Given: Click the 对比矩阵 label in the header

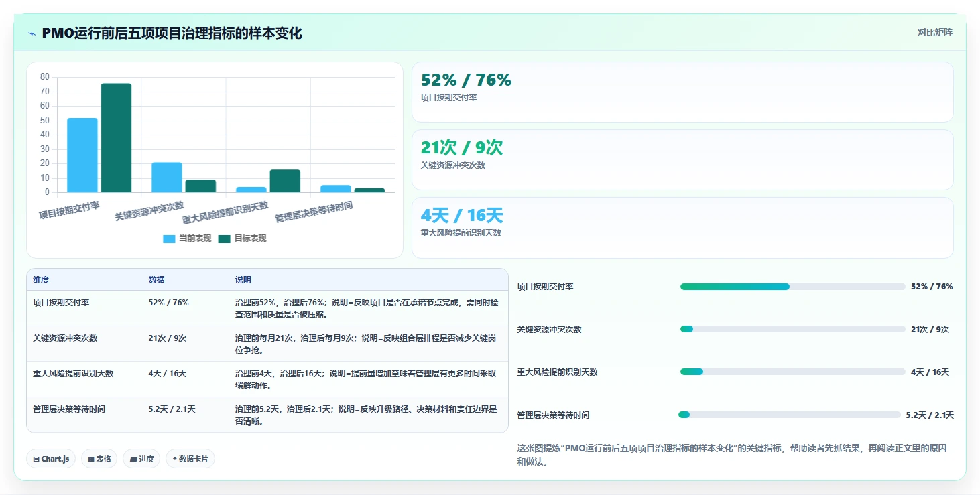Looking at the screenshot, I should click(934, 32).
